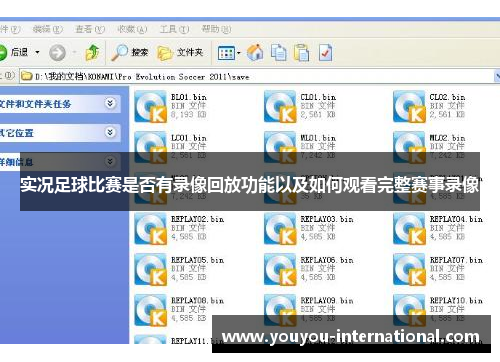Screen dimensions: 500x362
Task: Open the Search (搜索) magnifier tool
Action: (x=130, y=53)
